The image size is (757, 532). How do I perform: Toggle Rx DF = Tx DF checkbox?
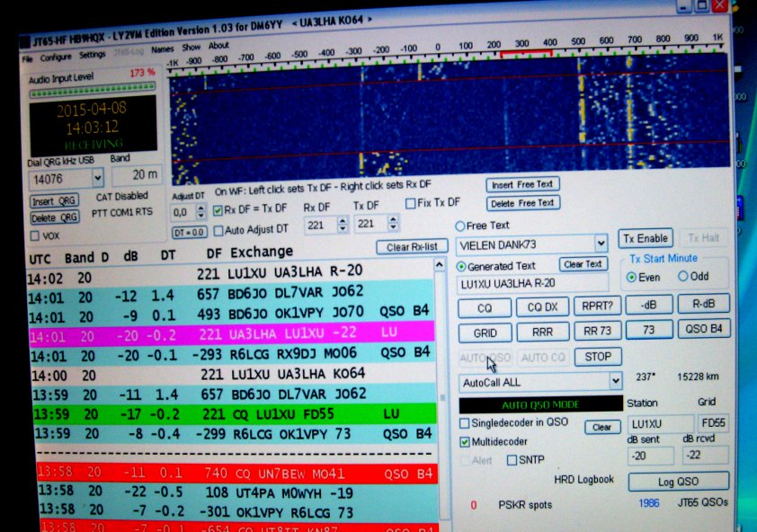(x=218, y=210)
